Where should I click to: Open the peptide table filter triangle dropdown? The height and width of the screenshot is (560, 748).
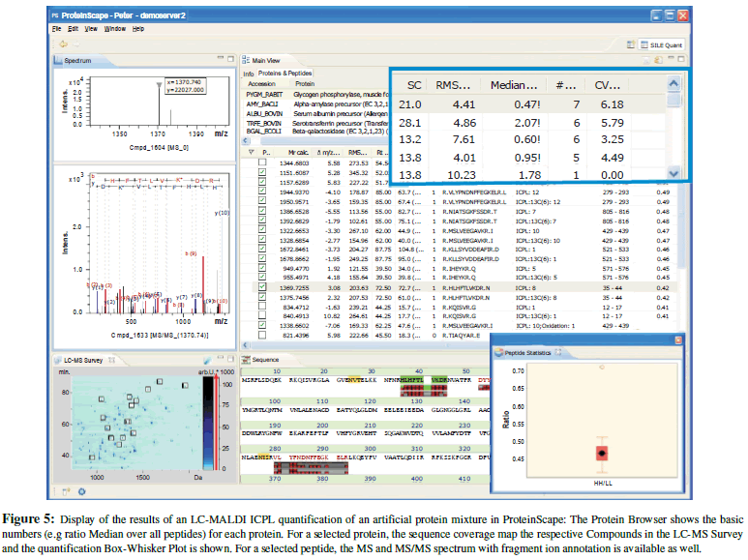point(251,153)
